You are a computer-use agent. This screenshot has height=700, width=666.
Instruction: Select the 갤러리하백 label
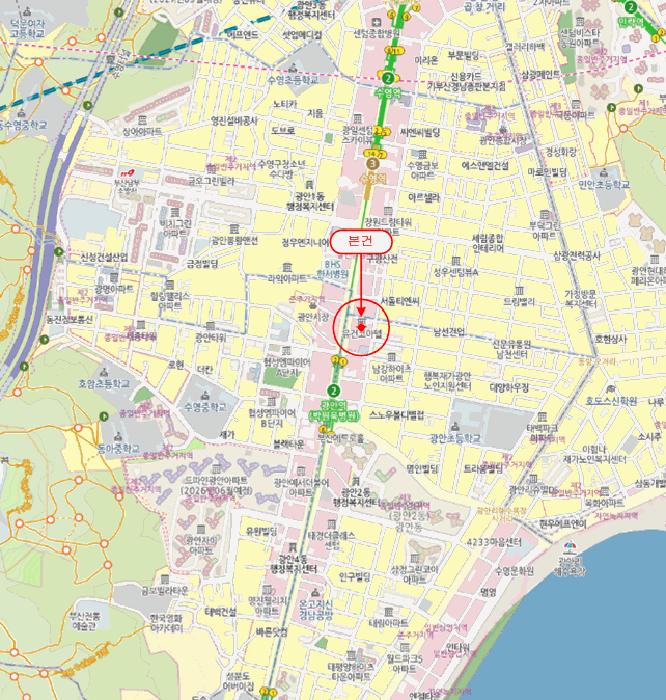(525, 46)
